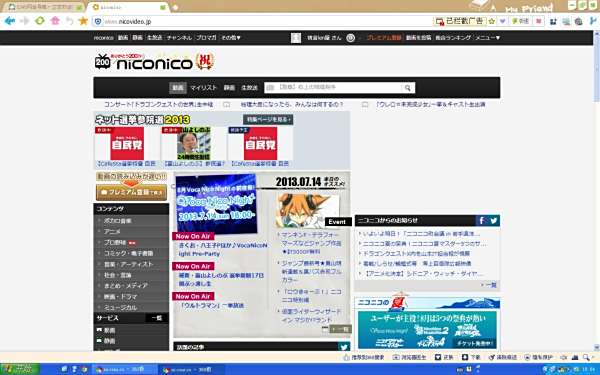Select the 動画 search tab

tap(178, 88)
